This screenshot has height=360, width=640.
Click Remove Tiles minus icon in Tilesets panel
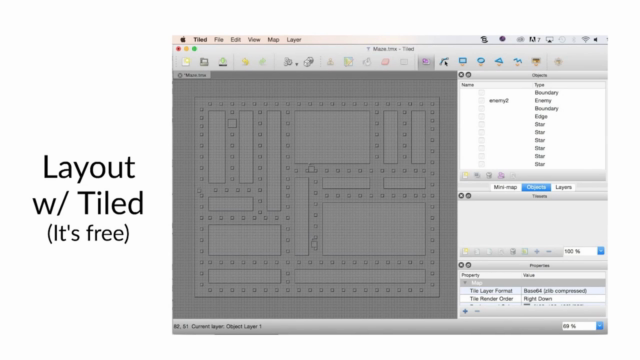point(549,251)
